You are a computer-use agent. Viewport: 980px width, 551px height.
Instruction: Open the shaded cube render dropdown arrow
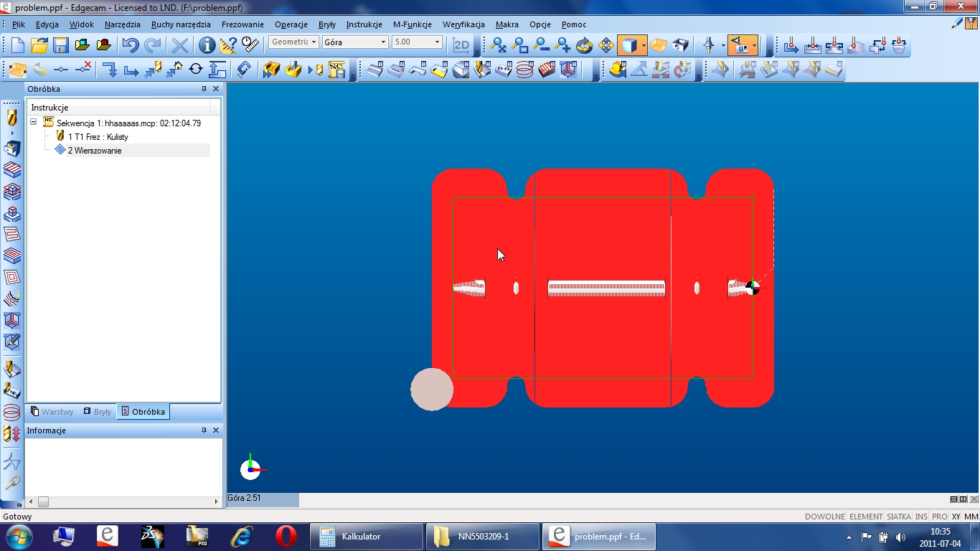644,45
